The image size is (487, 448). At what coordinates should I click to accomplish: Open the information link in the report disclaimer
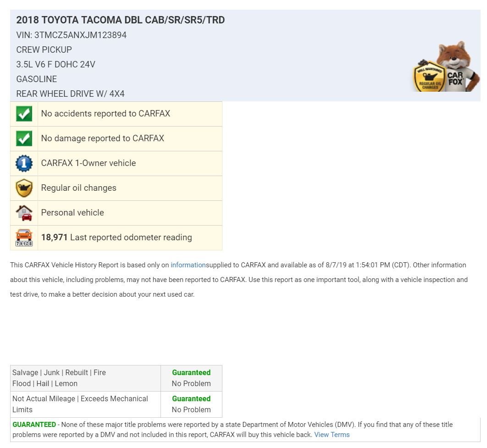188,265
